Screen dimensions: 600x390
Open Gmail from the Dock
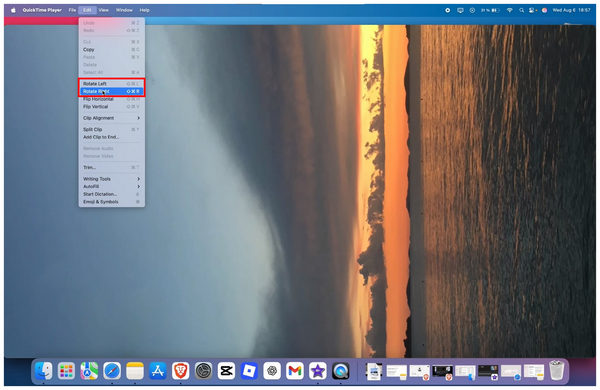[x=295, y=371]
